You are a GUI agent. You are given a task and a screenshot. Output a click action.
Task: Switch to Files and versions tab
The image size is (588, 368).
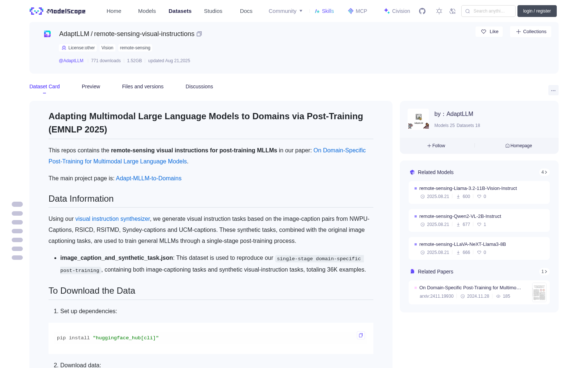coord(143,86)
